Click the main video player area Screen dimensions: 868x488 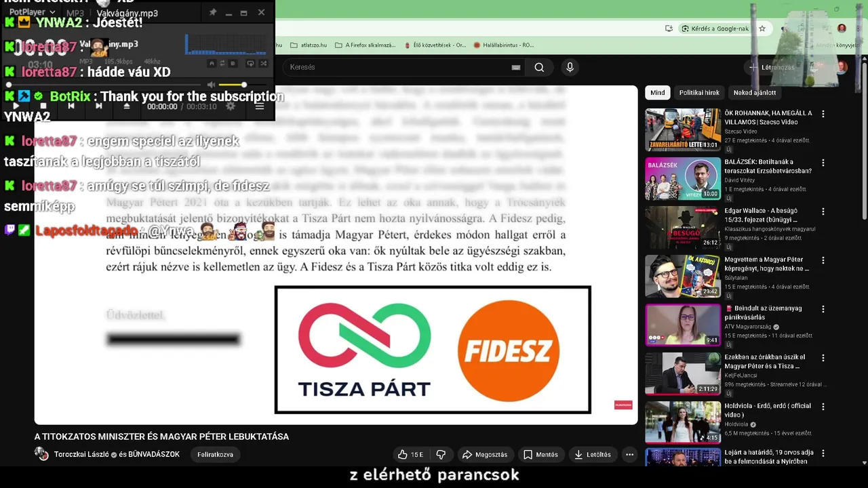tap(336, 254)
